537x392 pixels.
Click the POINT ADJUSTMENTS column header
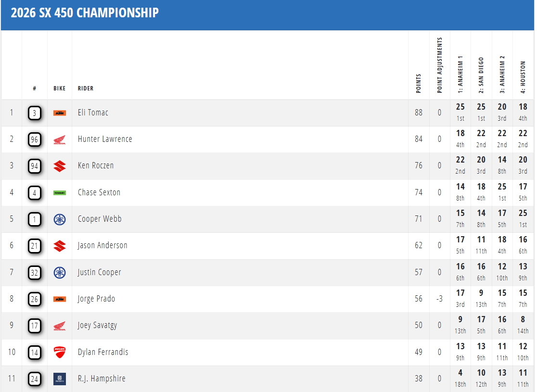point(440,65)
